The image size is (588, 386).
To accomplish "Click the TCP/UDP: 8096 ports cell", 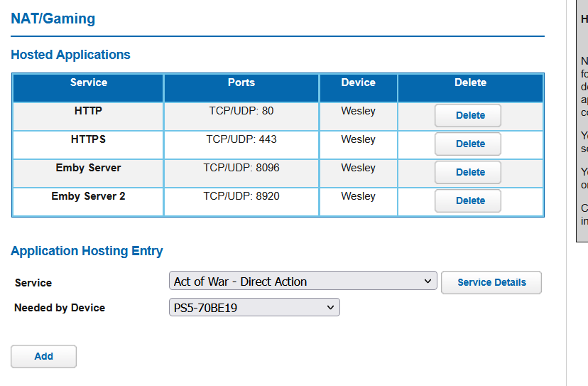I will point(241,168).
